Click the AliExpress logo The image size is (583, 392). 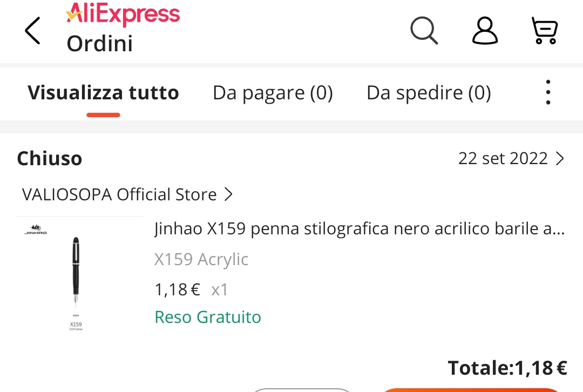tap(123, 13)
